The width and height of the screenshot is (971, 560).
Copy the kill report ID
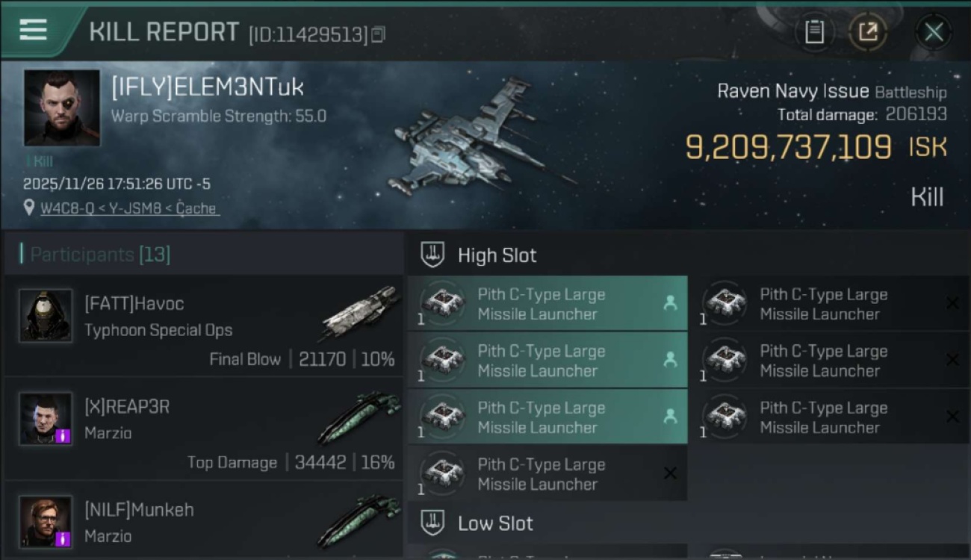pos(378,34)
